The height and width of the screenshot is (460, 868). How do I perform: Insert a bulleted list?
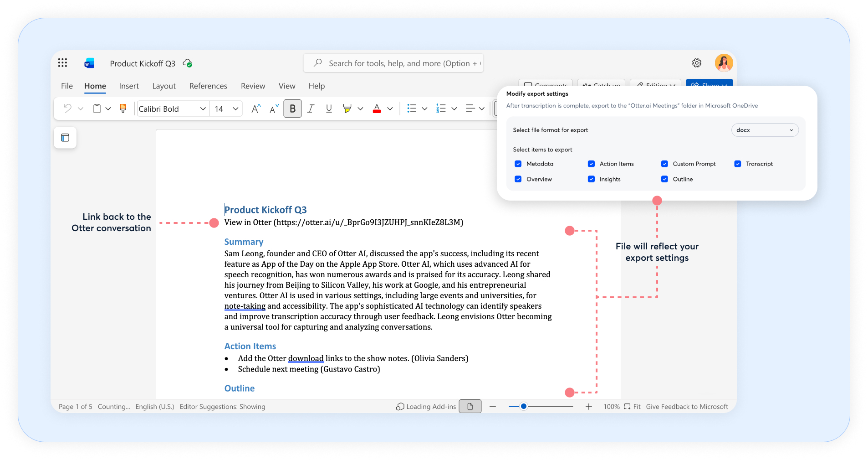[x=412, y=109]
